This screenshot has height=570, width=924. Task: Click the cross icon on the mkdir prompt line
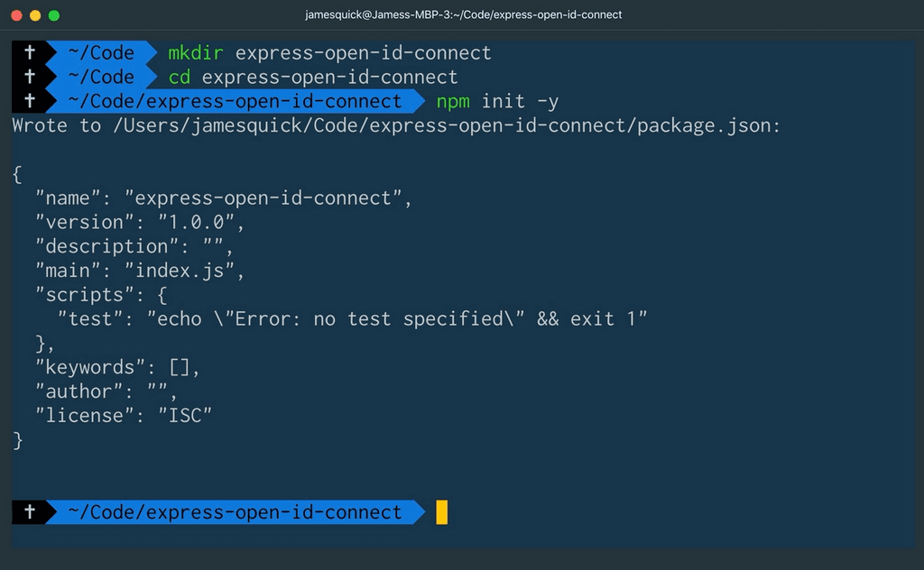pyautogui.click(x=32, y=52)
